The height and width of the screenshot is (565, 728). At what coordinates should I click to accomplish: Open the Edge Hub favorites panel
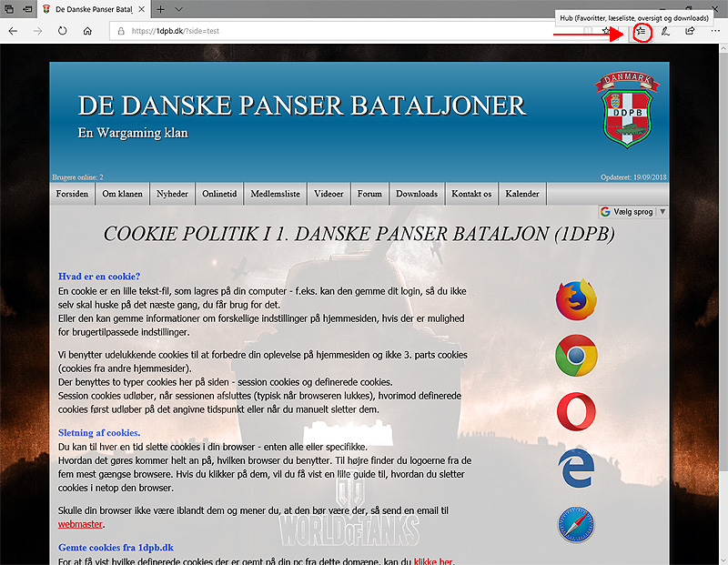642,31
